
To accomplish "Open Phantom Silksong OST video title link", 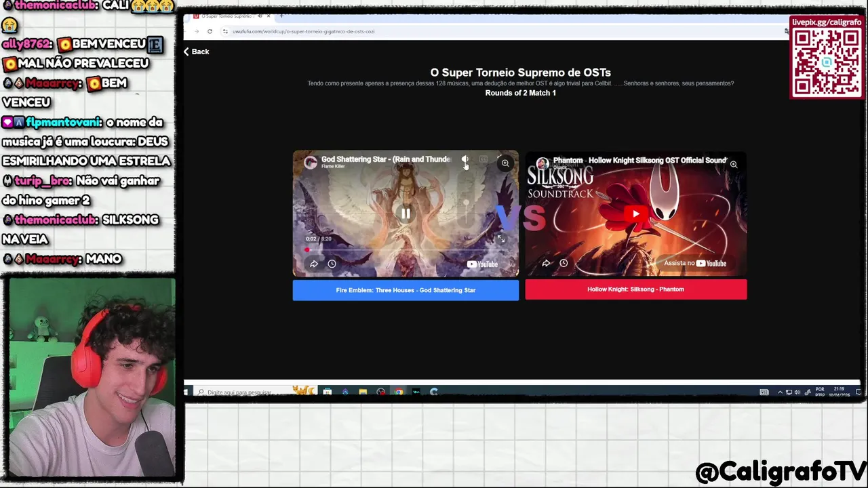I will (639, 161).
